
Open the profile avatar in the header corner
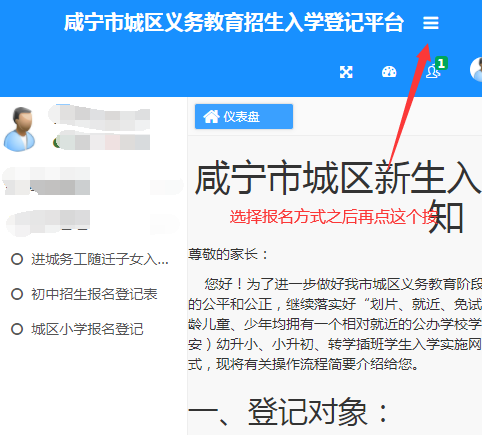click(x=476, y=69)
